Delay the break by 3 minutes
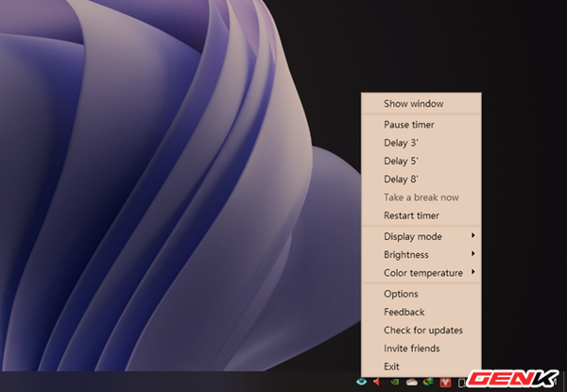The height and width of the screenshot is (392, 567). point(401,143)
